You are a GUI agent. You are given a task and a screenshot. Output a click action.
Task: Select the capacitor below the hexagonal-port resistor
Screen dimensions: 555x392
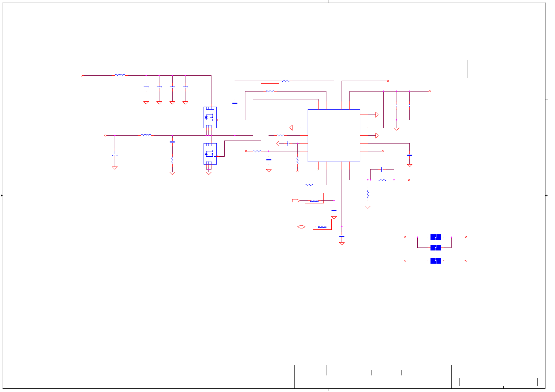[342, 236]
